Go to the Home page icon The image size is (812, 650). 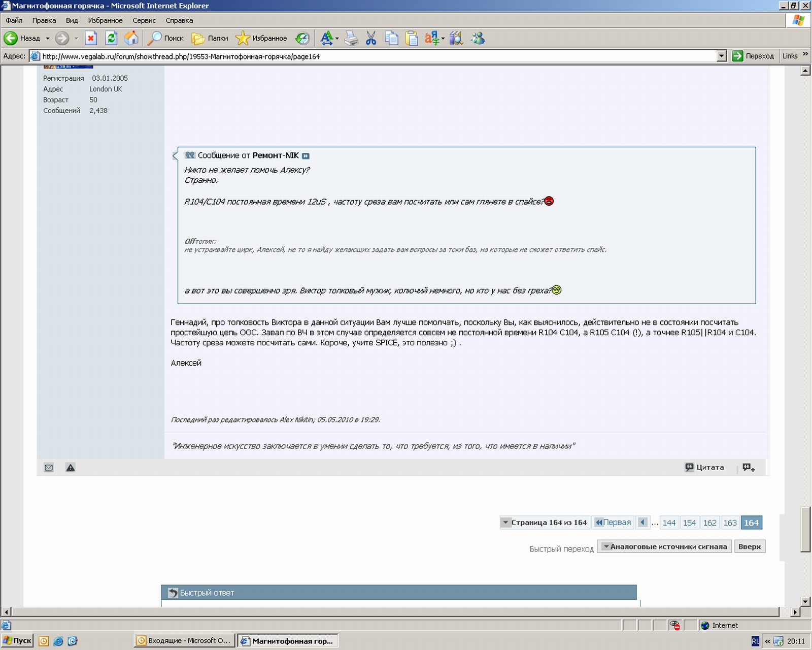click(131, 38)
